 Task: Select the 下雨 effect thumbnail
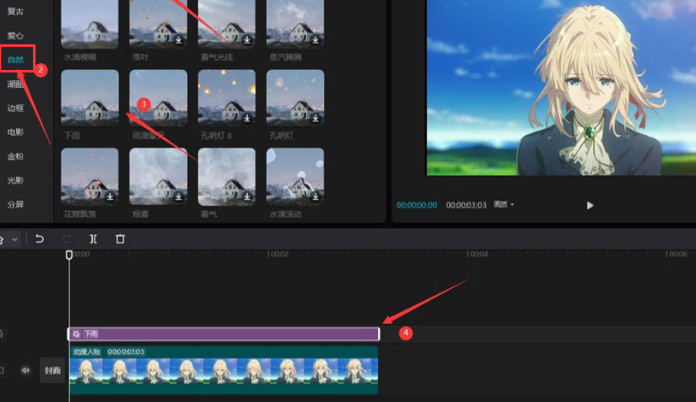[90, 98]
